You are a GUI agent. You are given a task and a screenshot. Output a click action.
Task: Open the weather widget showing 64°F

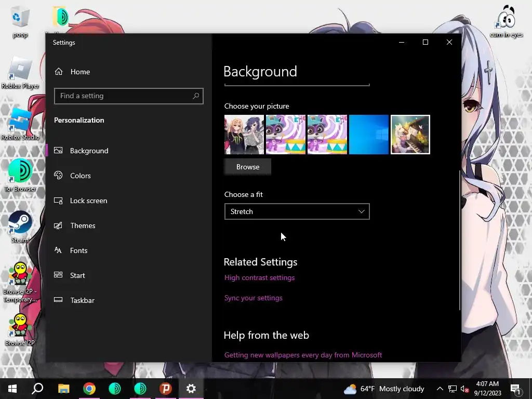(x=384, y=389)
